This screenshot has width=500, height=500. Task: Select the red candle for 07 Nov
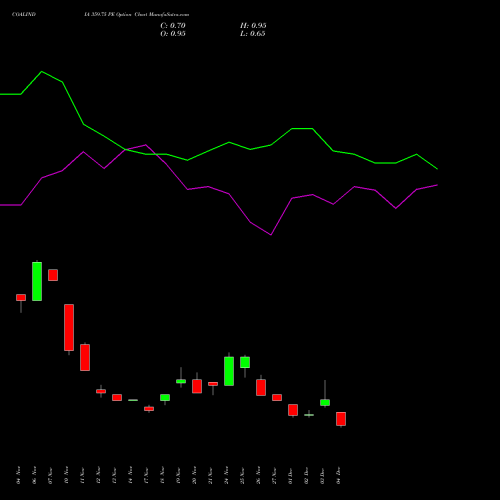(53, 275)
